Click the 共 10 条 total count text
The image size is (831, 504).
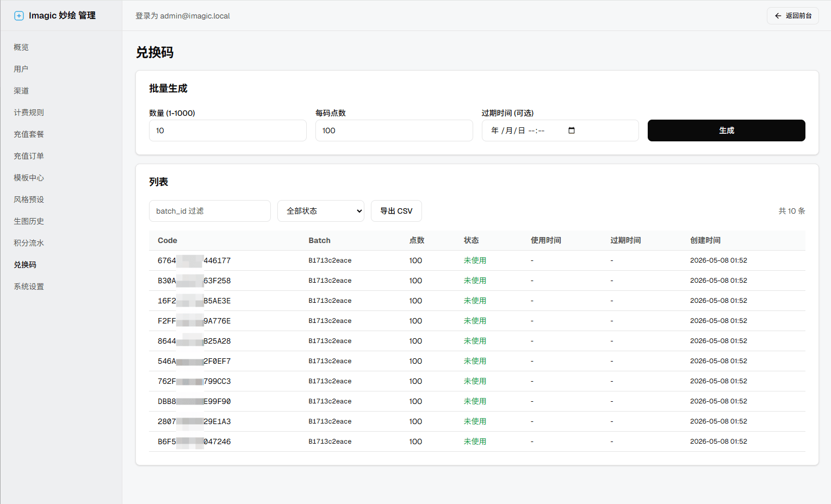tap(791, 211)
